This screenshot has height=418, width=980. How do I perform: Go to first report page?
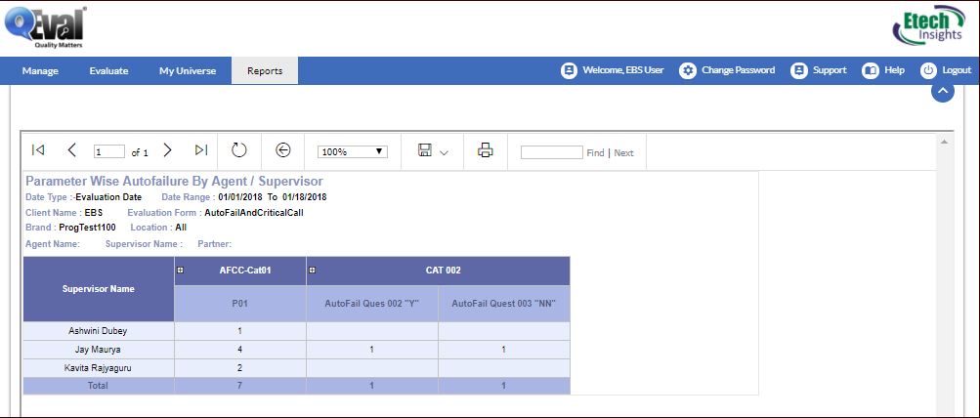pos(38,150)
